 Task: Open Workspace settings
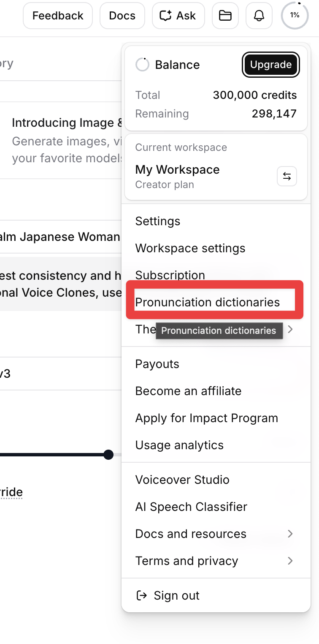(190, 248)
